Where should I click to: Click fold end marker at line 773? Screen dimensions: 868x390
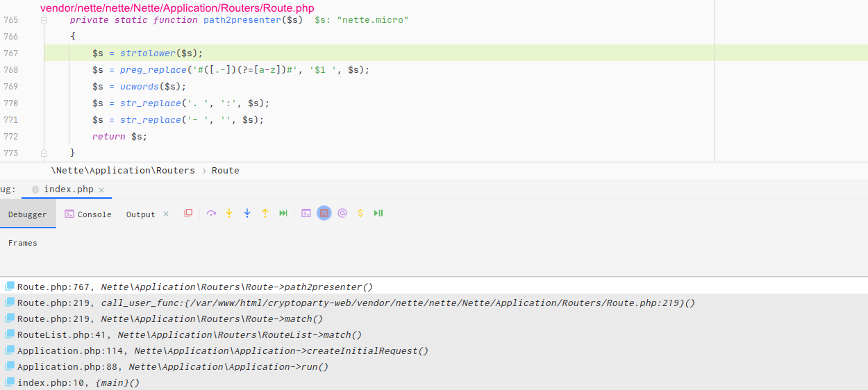(44, 153)
